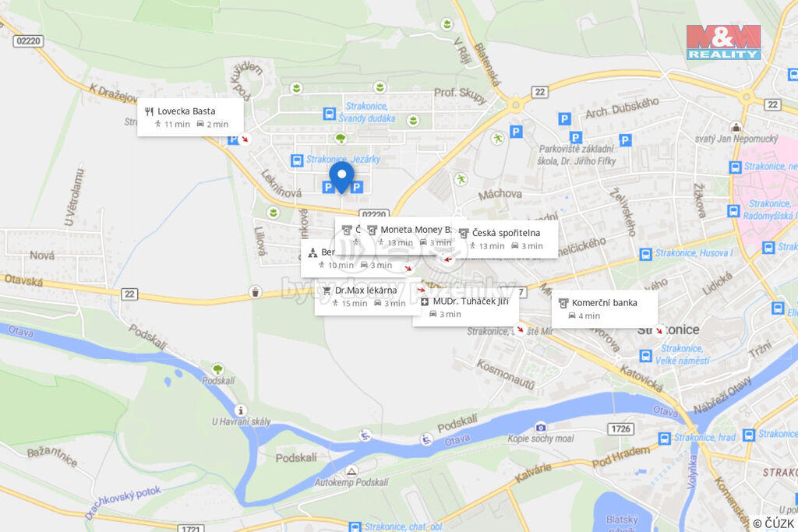798x532 pixels.
Task: Select the MUDr. Tuháček Jiří card
Action: (465, 308)
